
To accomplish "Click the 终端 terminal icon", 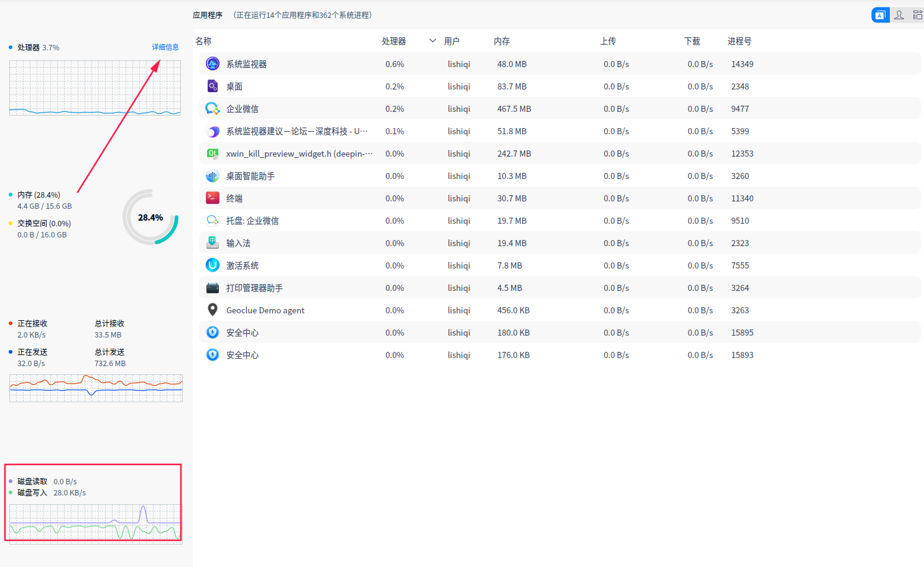I will click(213, 198).
